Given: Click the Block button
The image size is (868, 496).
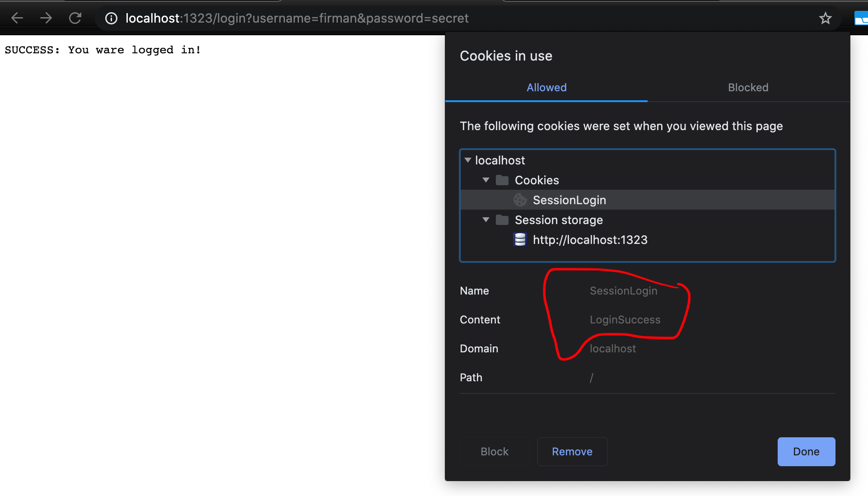Looking at the screenshot, I should 495,452.
